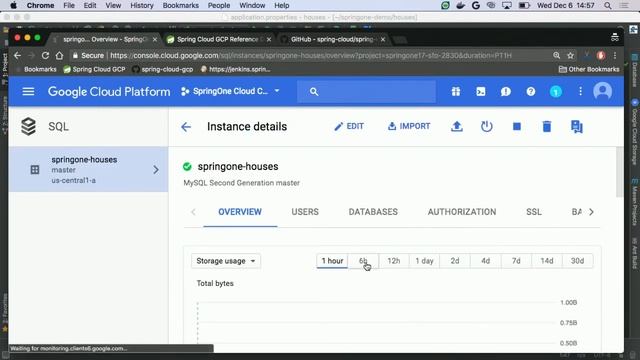Open Spring Cloud GCP bookmark

pos(94,69)
